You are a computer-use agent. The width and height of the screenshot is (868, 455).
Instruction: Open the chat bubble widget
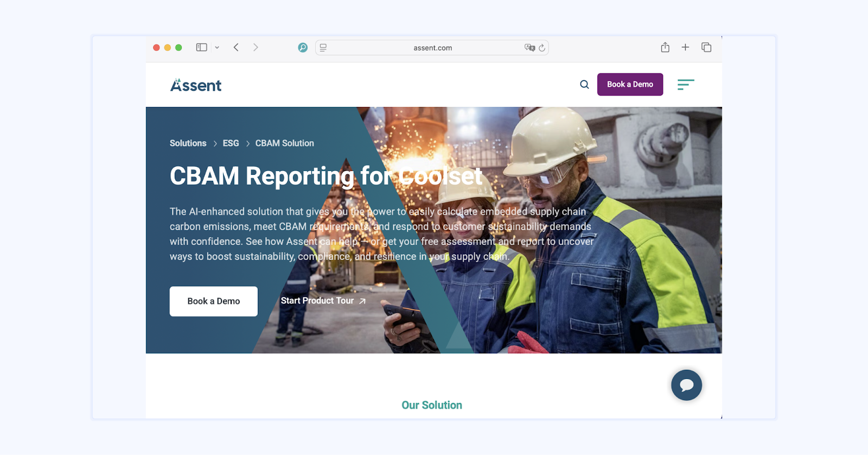click(686, 385)
